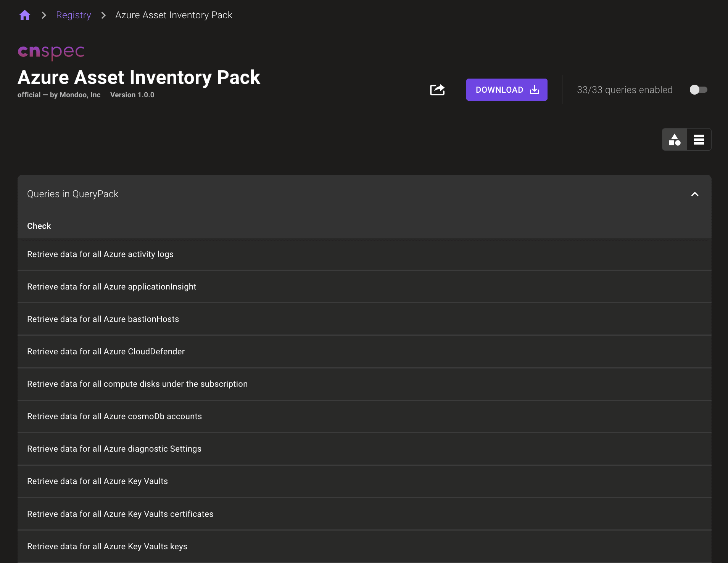
Task: Open the Azure diagnostic Settings query
Action: pos(364,449)
